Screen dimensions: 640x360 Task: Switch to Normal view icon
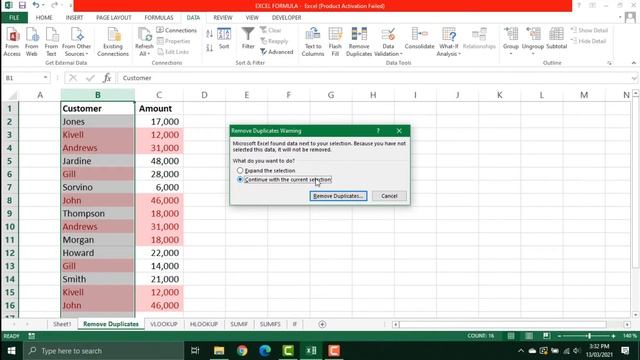click(x=511, y=336)
